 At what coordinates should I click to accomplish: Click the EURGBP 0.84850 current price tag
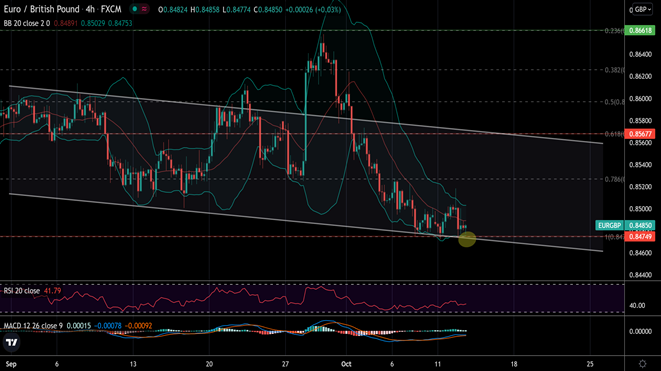[x=625, y=225]
